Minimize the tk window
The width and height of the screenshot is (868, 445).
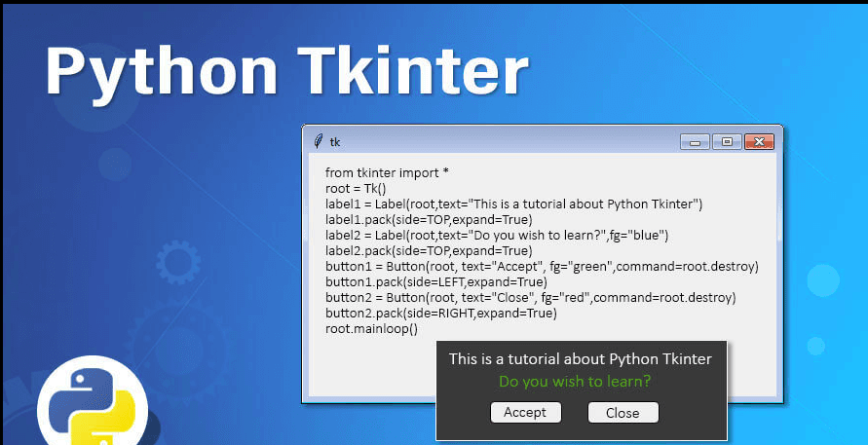(695, 141)
